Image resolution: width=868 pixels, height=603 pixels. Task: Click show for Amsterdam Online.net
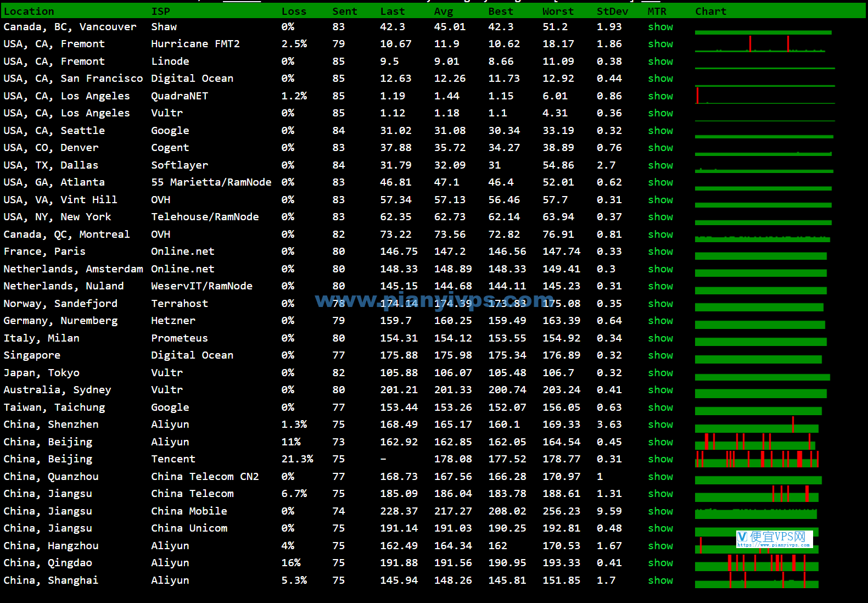click(x=660, y=269)
